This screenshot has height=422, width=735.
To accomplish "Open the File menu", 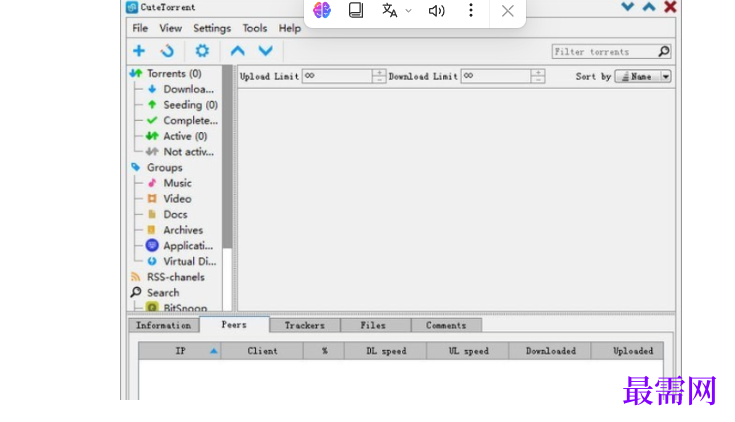I will click(x=140, y=28).
